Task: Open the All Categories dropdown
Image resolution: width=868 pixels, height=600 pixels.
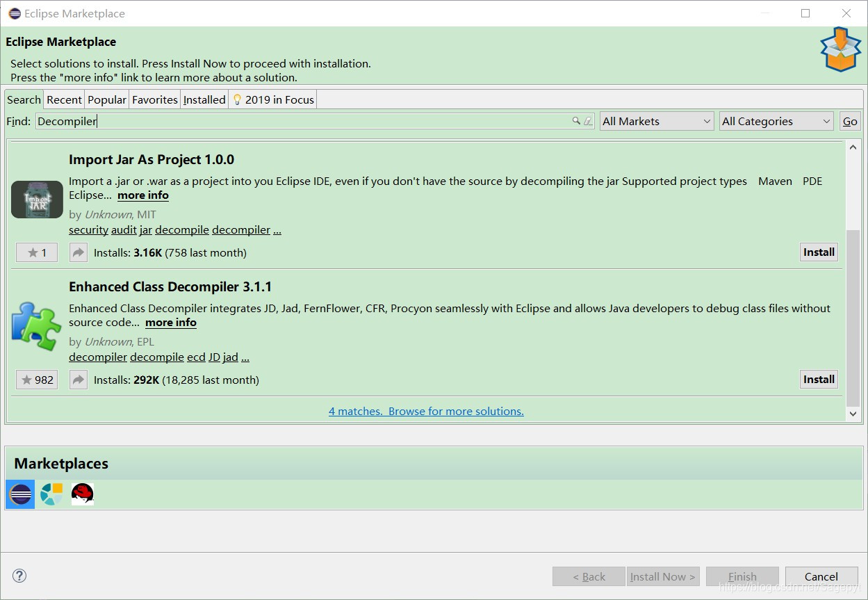Action: (x=776, y=121)
